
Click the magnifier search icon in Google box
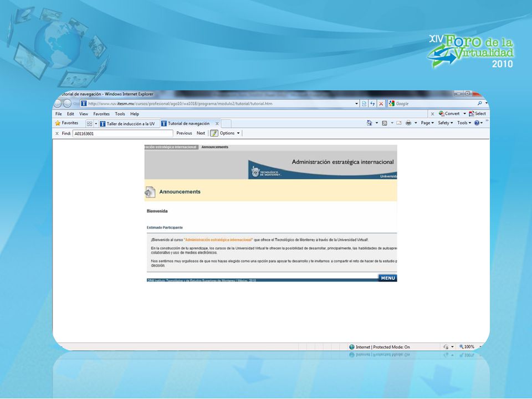480,104
